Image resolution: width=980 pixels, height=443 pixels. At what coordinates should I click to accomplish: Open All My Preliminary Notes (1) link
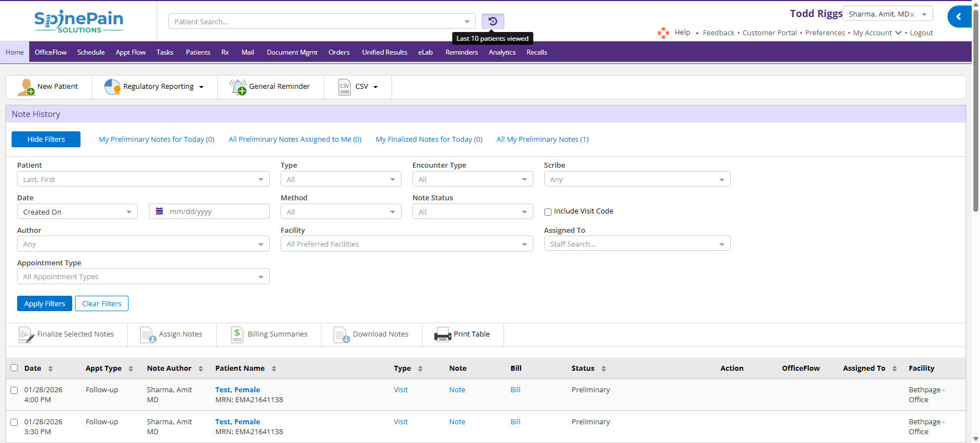click(x=542, y=140)
